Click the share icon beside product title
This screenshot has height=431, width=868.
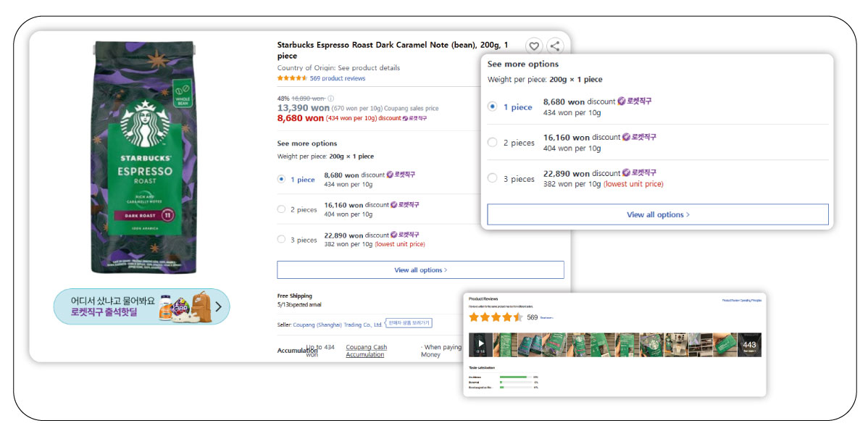click(x=555, y=46)
